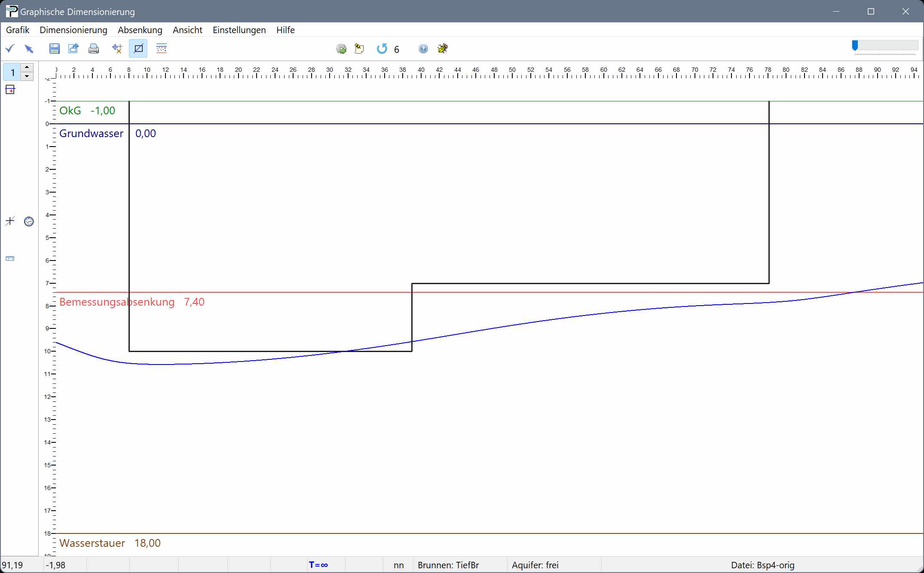Open the Absenkung menu

pyautogui.click(x=140, y=30)
